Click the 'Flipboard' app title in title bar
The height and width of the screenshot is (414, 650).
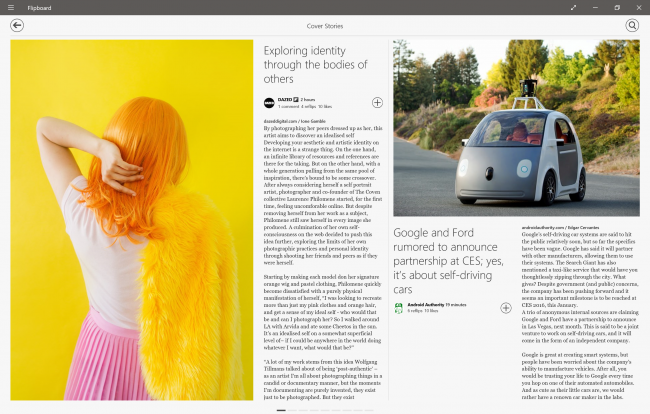(39, 7)
